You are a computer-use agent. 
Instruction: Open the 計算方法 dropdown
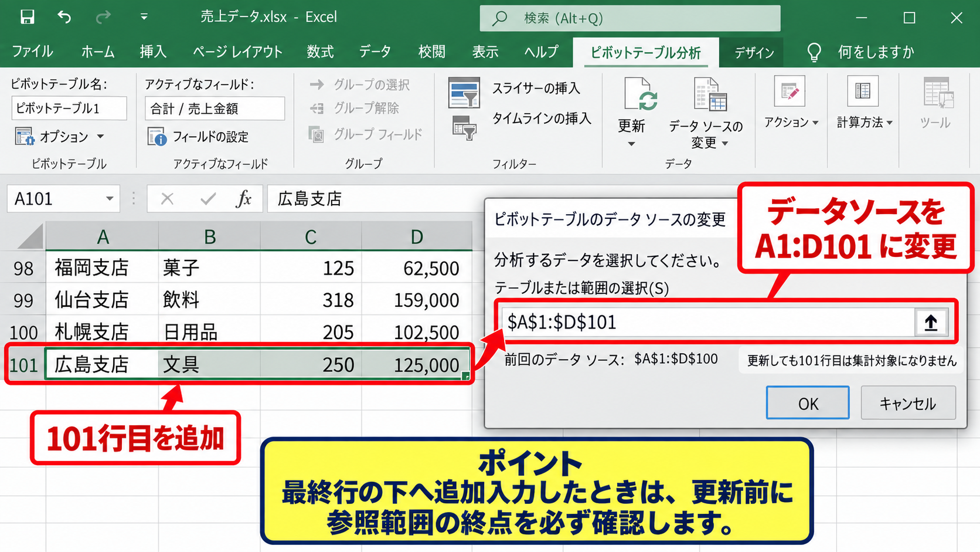pyautogui.click(x=865, y=122)
